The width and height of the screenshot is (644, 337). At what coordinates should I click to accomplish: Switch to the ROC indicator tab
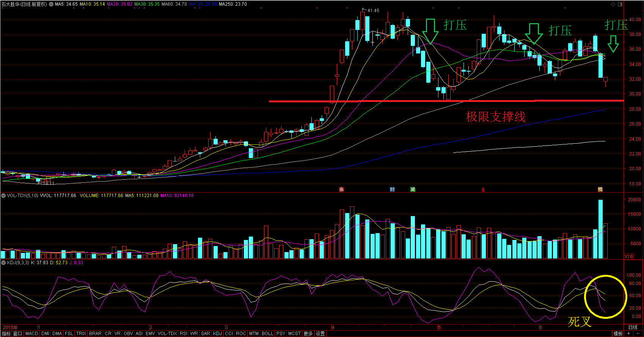click(241, 334)
